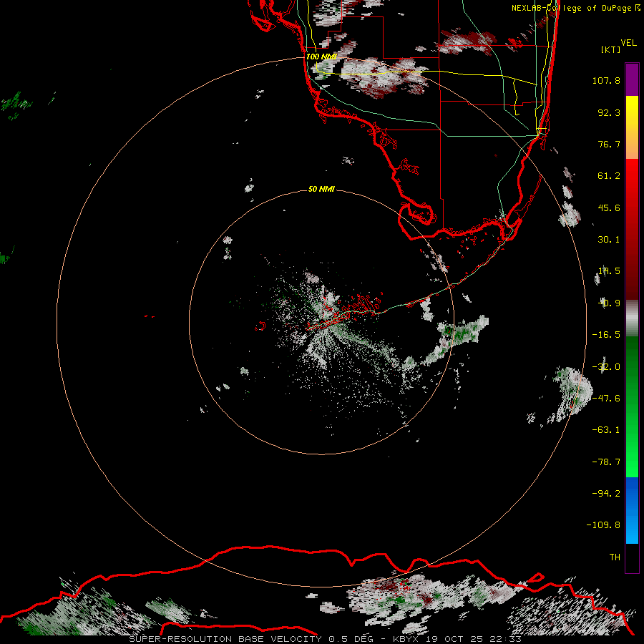Click the -32.0 velocity scale value
644x644 pixels.
(x=606, y=367)
